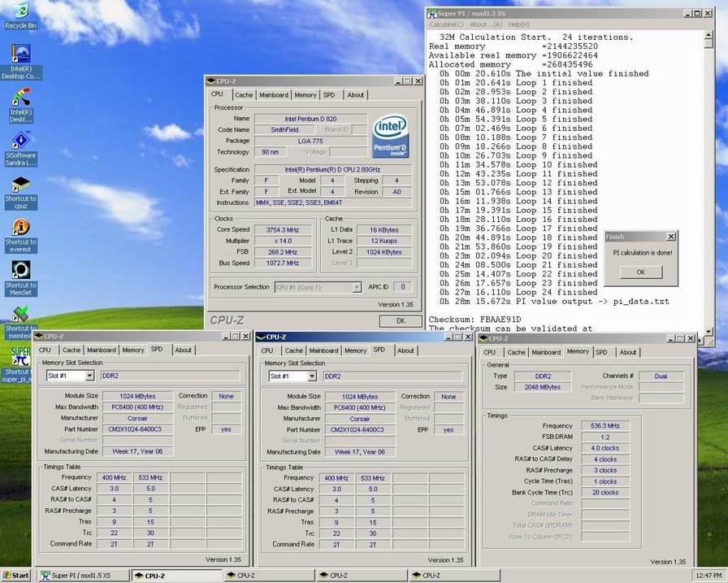Click the Windows Start button

pyautogui.click(x=15, y=576)
